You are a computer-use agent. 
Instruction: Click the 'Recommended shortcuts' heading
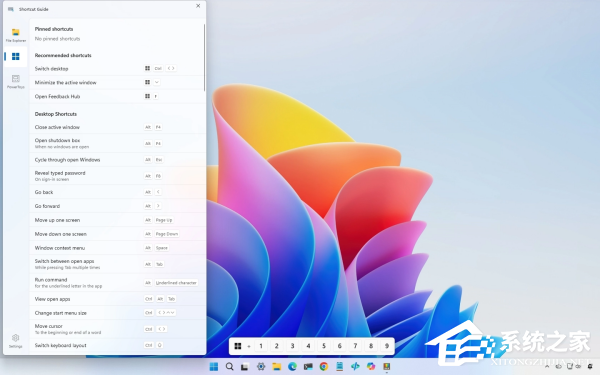(x=63, y=55)
